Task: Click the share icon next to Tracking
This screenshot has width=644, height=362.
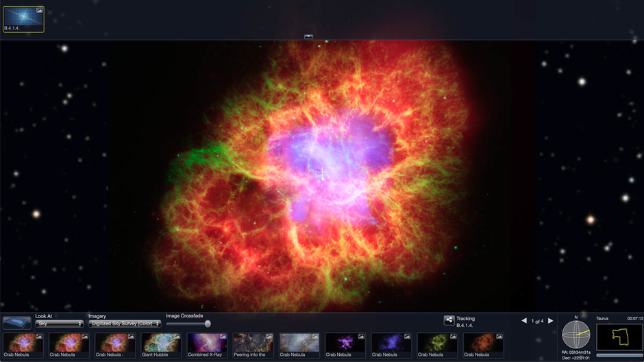Action: (449, 320)
